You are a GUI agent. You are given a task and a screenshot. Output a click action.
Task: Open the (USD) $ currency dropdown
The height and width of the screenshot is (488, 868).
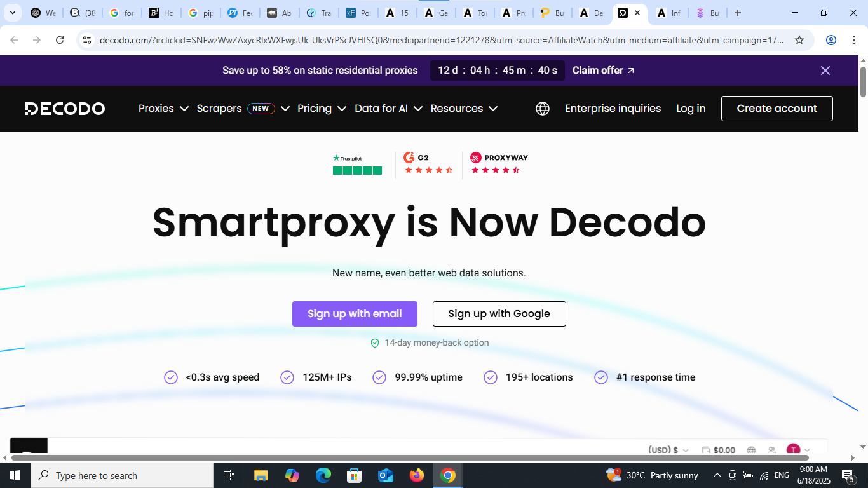(x=668, y=450)
